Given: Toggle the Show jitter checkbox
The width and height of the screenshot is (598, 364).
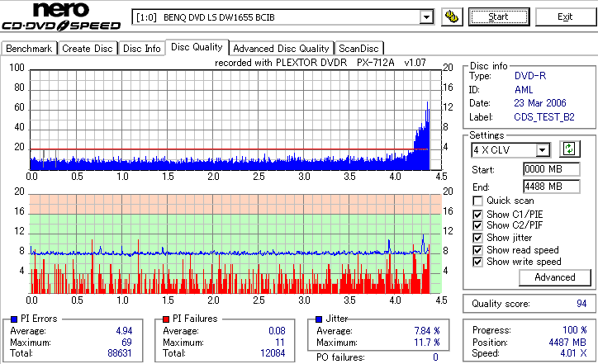Looking at the screenshot, I should tap(477, 238).
